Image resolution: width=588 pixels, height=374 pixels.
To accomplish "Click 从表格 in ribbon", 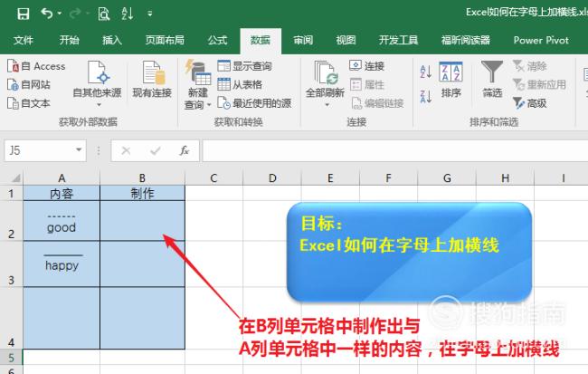I will point(240,84).
